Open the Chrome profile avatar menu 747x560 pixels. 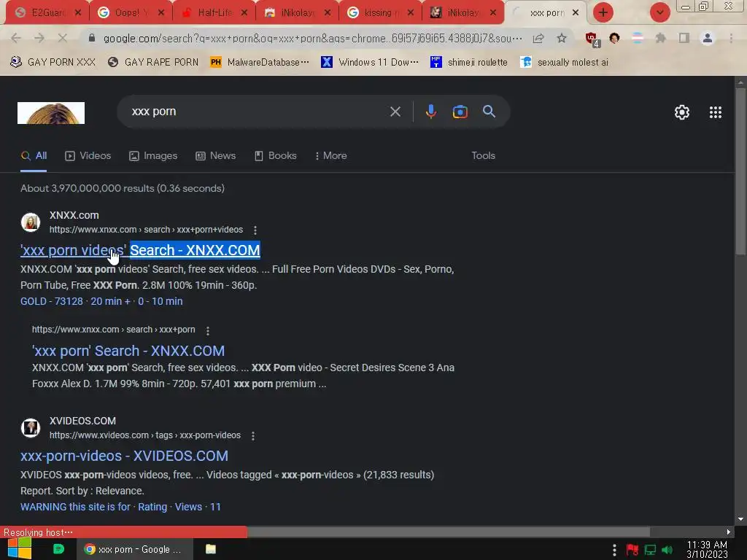708,38
